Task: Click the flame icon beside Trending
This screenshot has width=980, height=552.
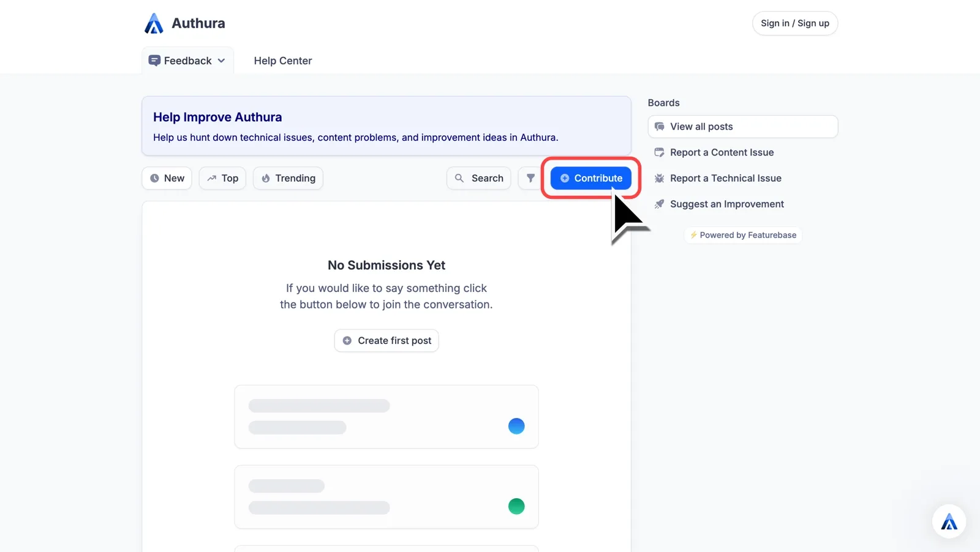Action: [x=266, y=178]
